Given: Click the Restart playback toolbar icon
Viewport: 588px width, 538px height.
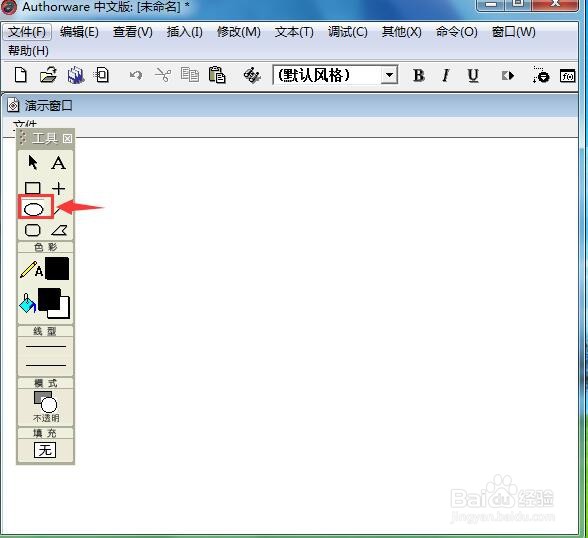Looking at the screenshot, I should point(508,76).
